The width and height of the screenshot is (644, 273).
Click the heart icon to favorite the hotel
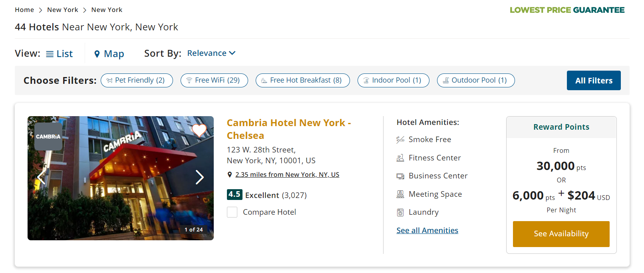pyautogui.click(x=199, y=130)
